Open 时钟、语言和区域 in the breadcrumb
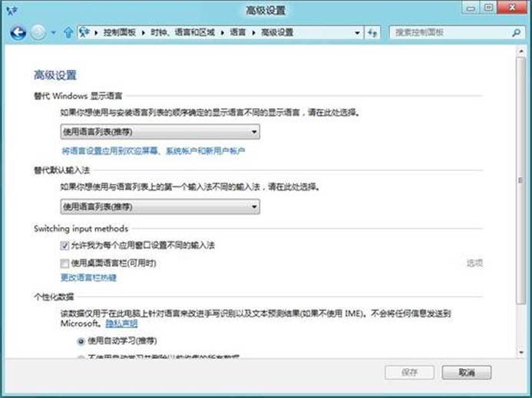 tap(183, 32)
